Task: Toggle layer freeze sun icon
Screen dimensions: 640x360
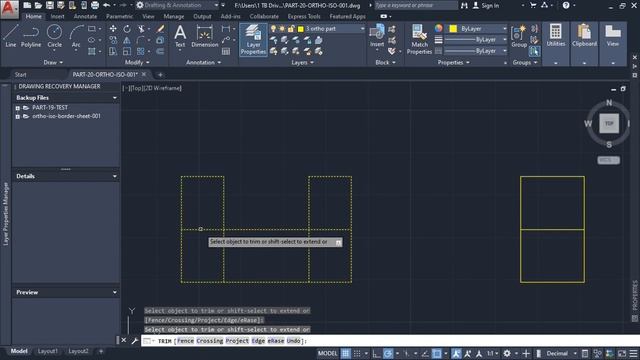Action: [x=282, y=29]
